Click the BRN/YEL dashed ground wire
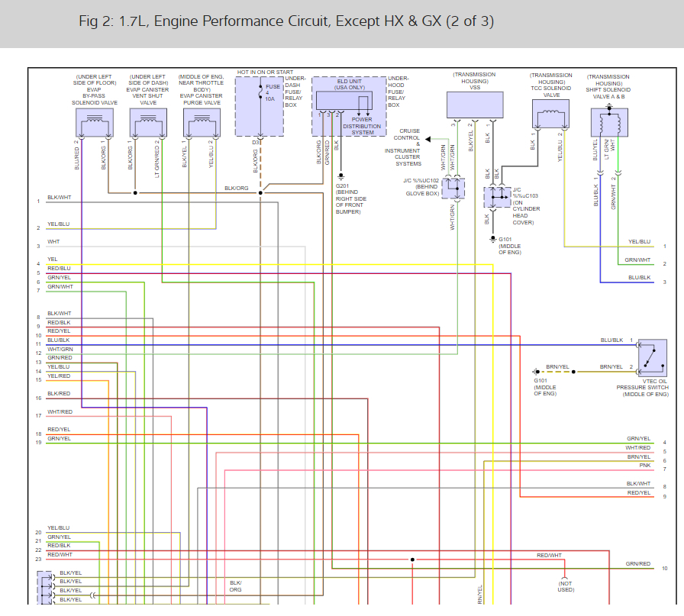Viewport: 684px width, 616px height. (x=553, y=372)
